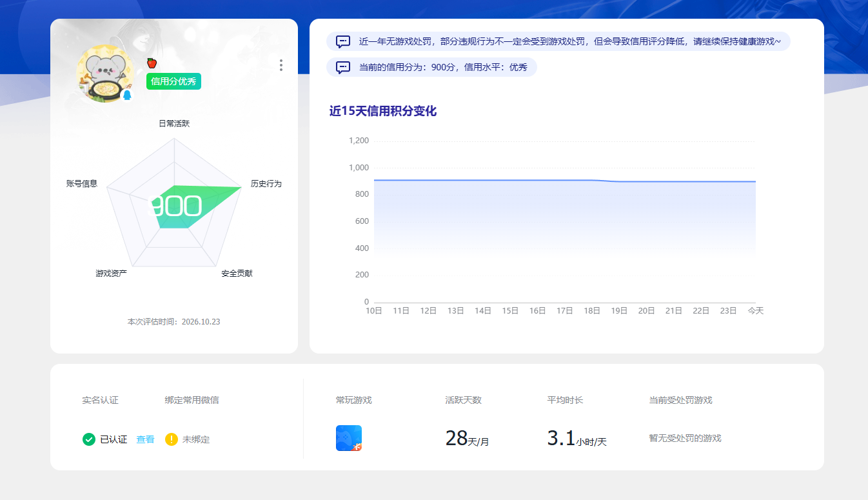
Task: Click the yellow warning icon next to 未绑定
Action: coord(171,439)
